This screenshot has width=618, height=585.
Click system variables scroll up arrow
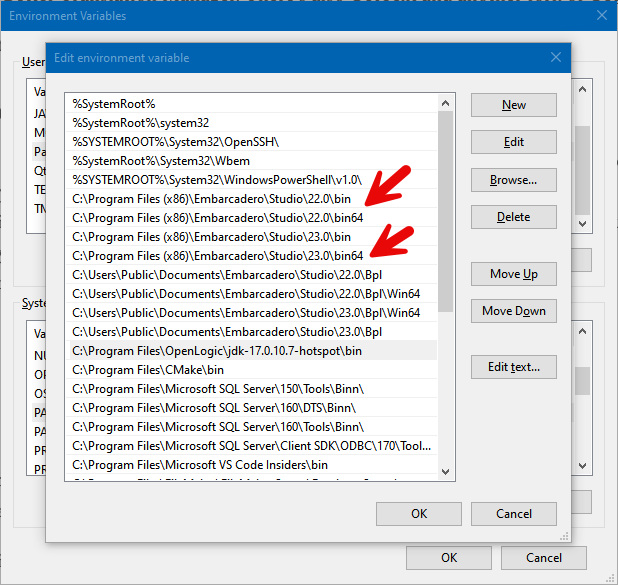click(x=583, y=332)
